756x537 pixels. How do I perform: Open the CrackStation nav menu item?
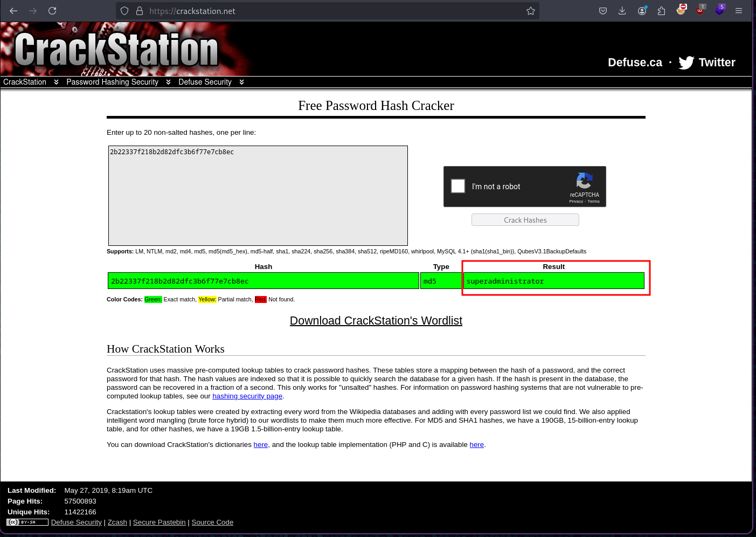pos(25,82)
